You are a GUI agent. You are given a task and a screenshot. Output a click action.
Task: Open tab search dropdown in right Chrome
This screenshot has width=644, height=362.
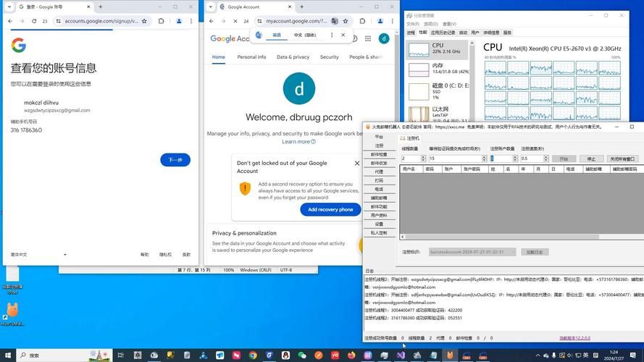pos(210,7)
